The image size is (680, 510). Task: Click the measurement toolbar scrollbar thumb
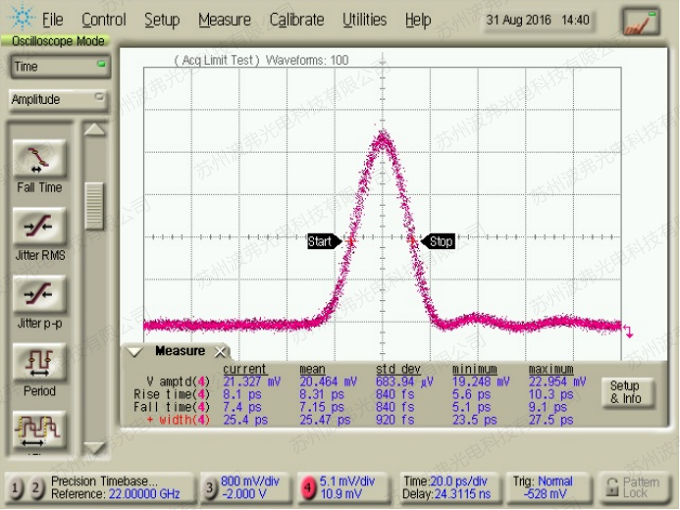(94, 206)
